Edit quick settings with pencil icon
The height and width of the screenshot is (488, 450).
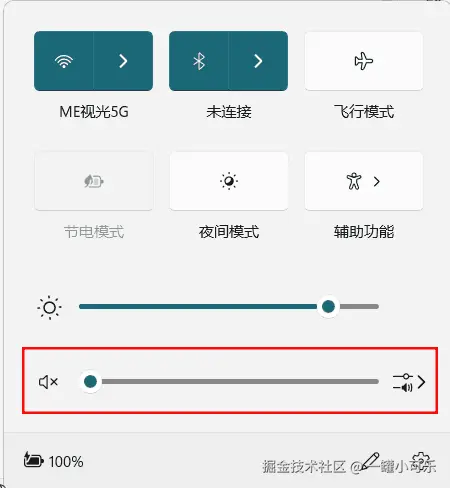pos(370,461)
